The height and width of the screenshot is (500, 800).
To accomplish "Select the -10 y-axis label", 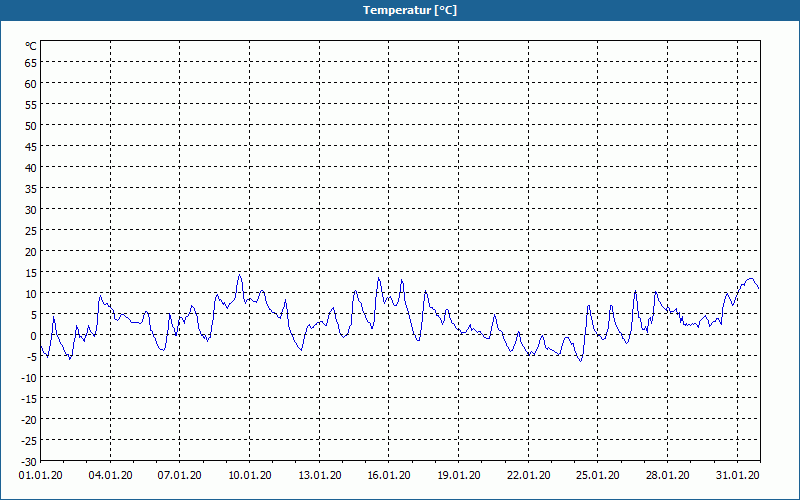I will (x=29, y=378).
